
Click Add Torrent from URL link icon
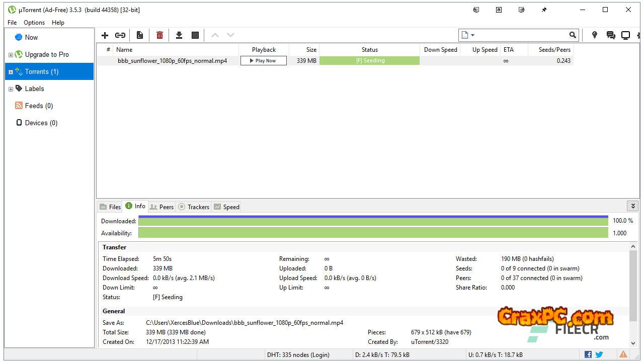click(x=120, y=35)
